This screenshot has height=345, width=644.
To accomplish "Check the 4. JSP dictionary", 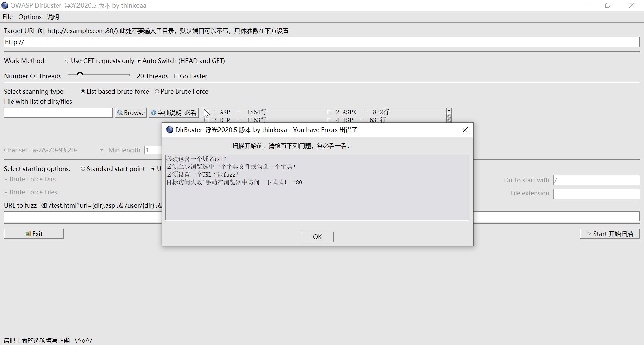I will point(329,120).
